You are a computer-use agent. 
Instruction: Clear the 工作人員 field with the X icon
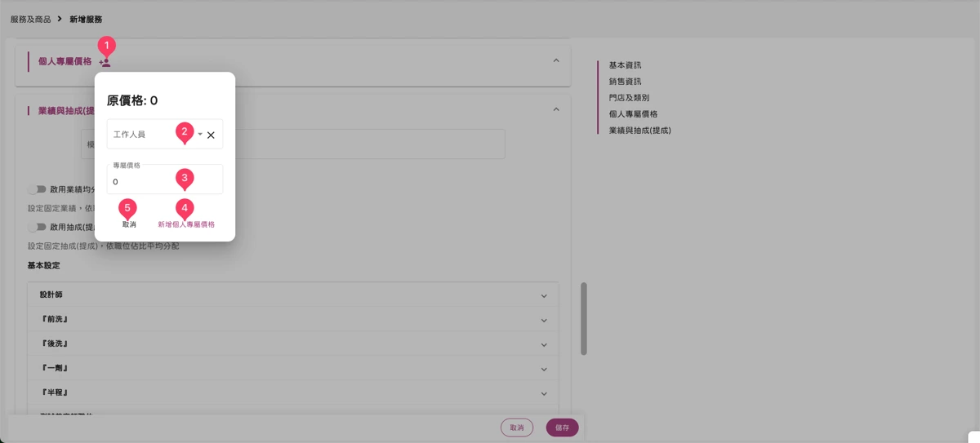211,135
